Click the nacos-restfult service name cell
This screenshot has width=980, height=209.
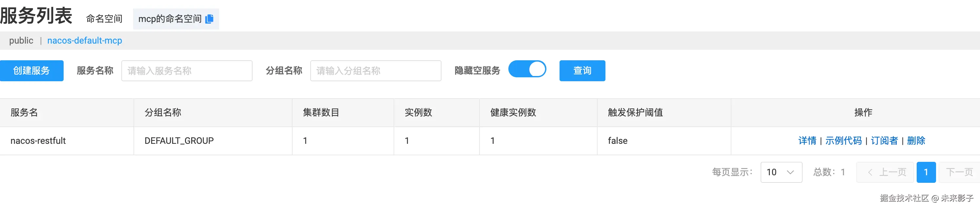click(38, 141)
